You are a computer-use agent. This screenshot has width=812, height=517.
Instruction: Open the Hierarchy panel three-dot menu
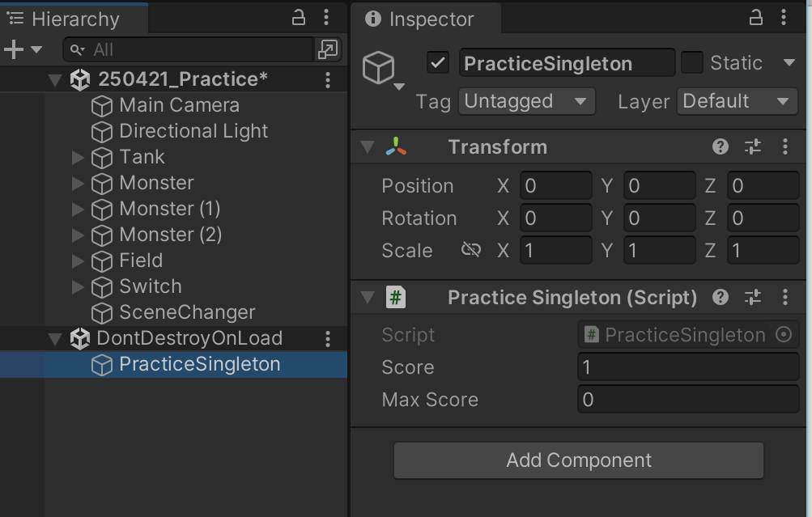pos(325,17)
